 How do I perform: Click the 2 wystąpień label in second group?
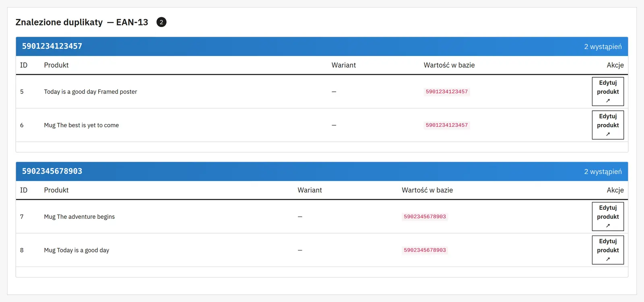[603, 172]
